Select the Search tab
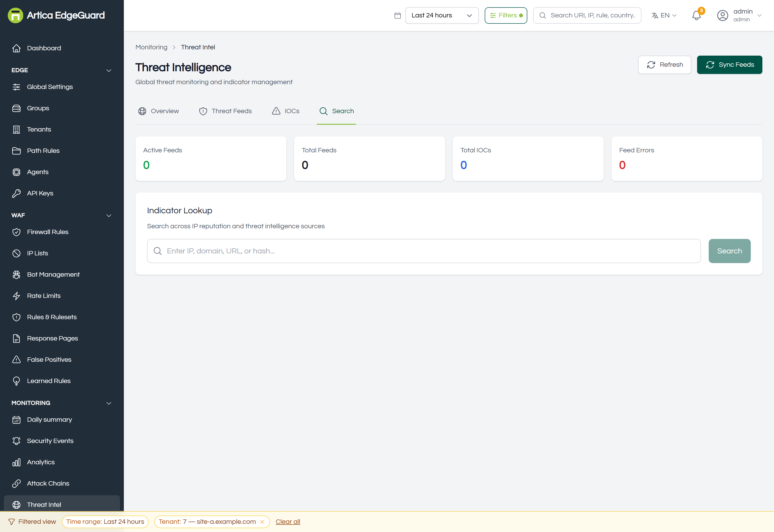 [x=336, y=111]
